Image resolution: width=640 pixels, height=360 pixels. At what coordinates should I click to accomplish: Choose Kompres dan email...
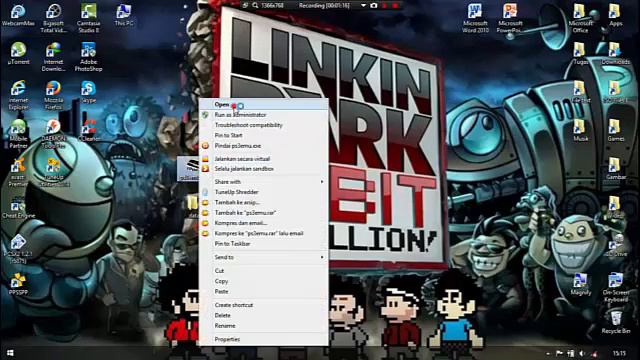coord(264,223)
